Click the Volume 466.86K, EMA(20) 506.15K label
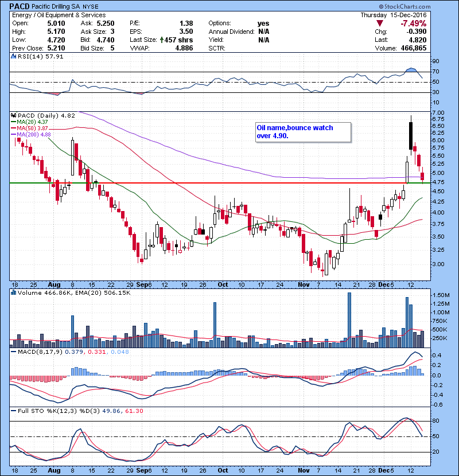The width and height of the screenshot is (459, 476). click(74, 292)
